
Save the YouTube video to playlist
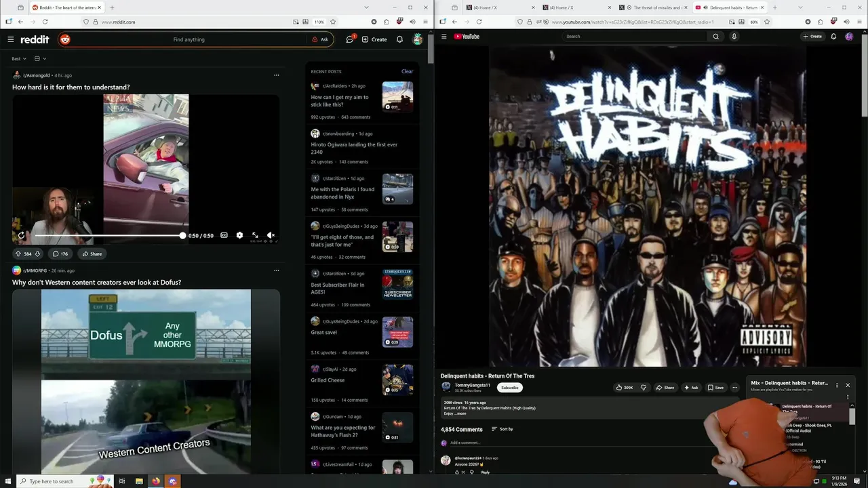715,388
